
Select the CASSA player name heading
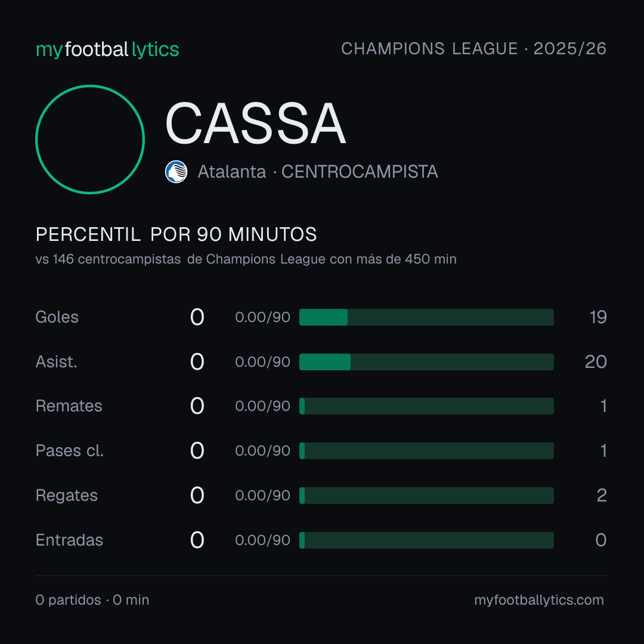point(255,123)
